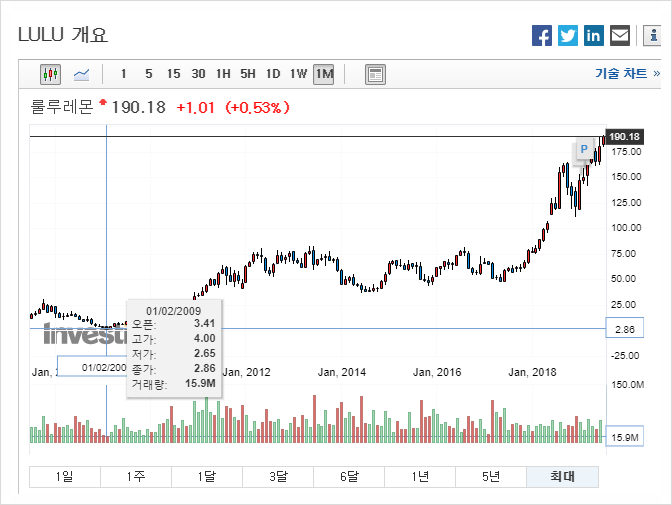
Task: Select 1M interval
Action: (324, 74)
